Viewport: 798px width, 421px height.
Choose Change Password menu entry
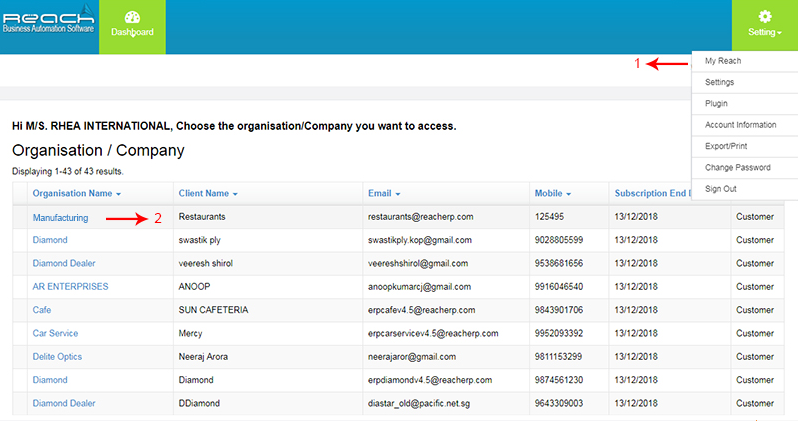pyautogui.click(x=737, y=167)
